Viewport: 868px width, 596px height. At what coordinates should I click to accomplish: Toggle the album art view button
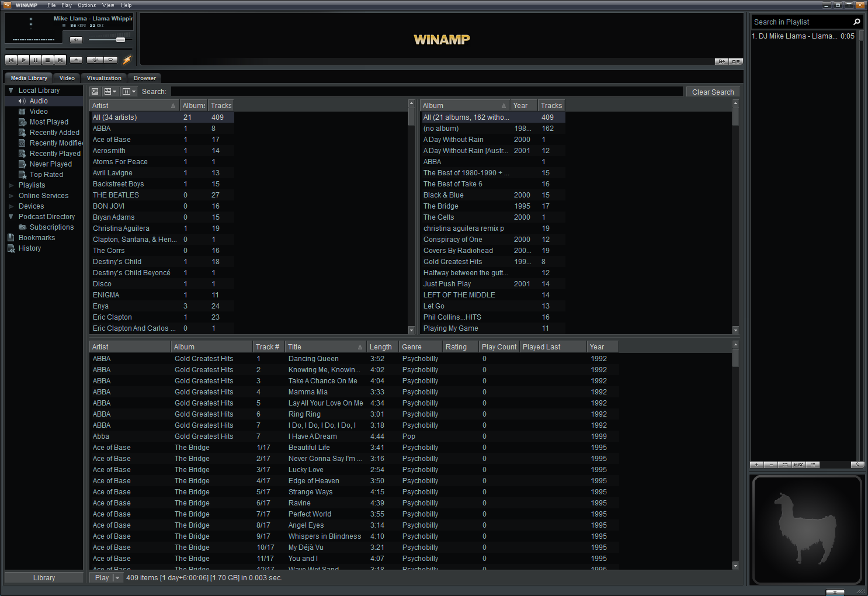click(95, 92)
